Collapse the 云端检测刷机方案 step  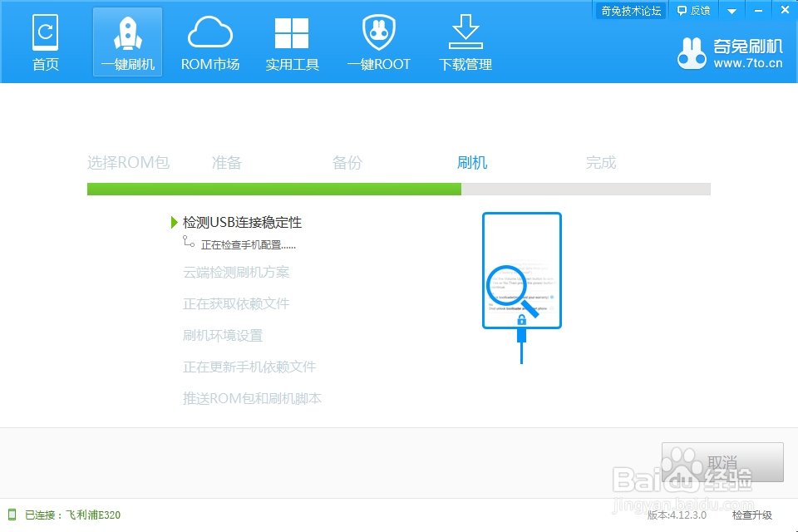(238, 272)
